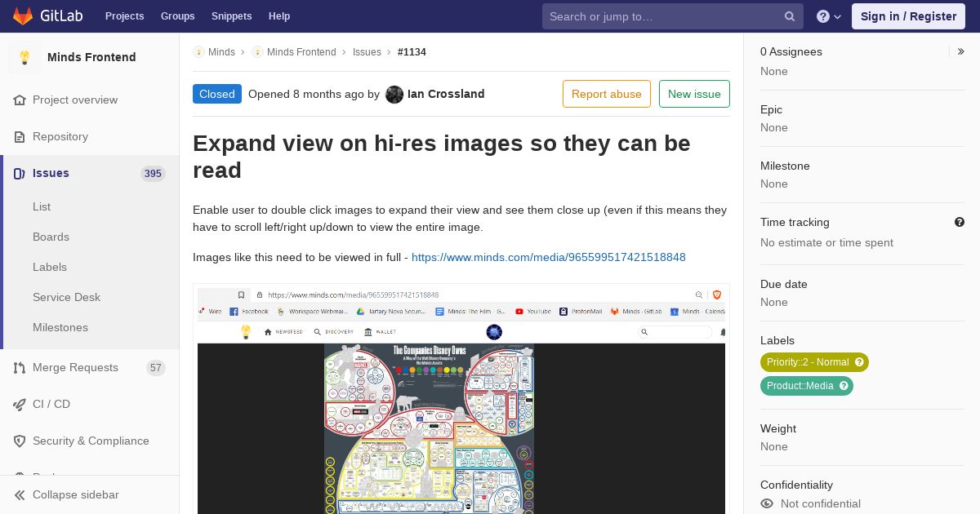Click the Minds group icon in breadcrumb

coord(198,51)
